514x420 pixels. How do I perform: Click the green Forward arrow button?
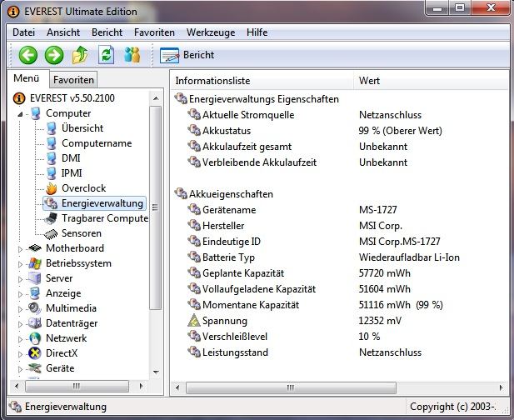tap(54, 55)
